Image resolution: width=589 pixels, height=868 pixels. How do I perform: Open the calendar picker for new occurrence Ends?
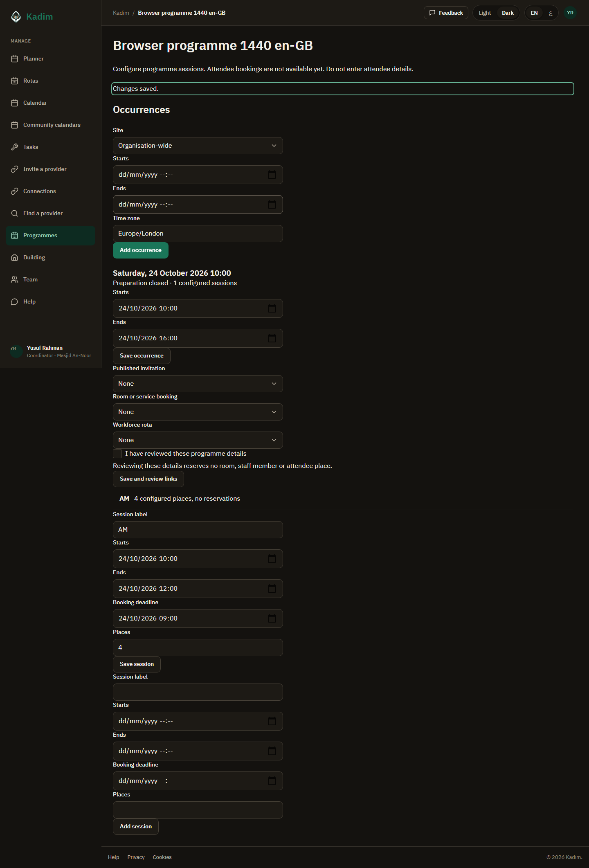tap(272, 205)
